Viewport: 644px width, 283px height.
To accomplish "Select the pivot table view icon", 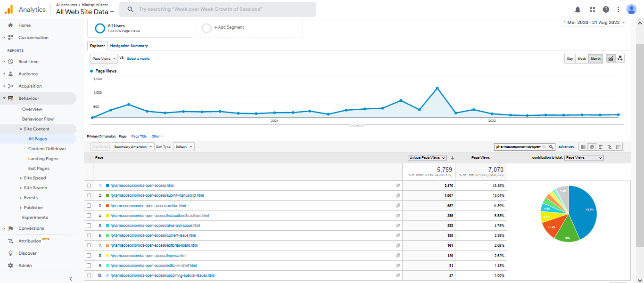I will 618,147.
